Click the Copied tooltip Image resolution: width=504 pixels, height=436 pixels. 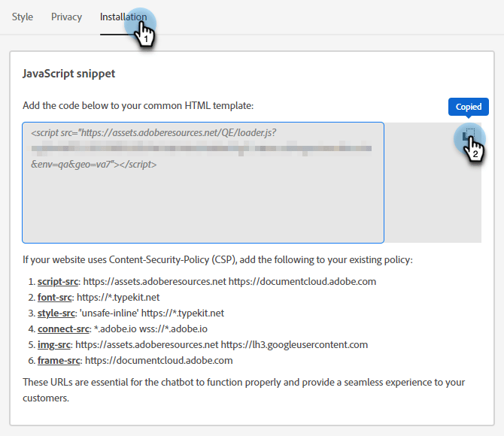[469, 107]
